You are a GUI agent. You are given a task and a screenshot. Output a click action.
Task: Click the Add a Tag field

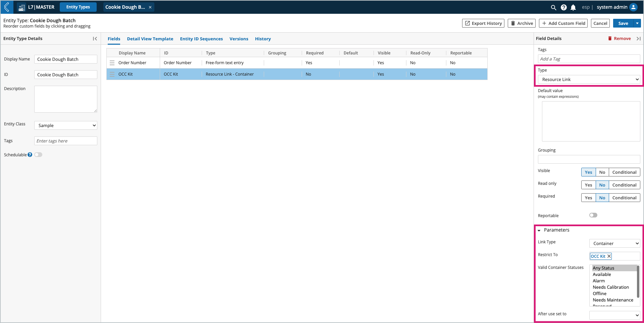click(589, 59)
